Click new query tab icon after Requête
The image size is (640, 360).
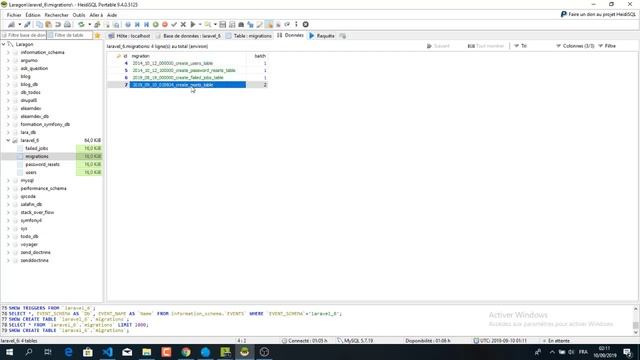point(342,36)
